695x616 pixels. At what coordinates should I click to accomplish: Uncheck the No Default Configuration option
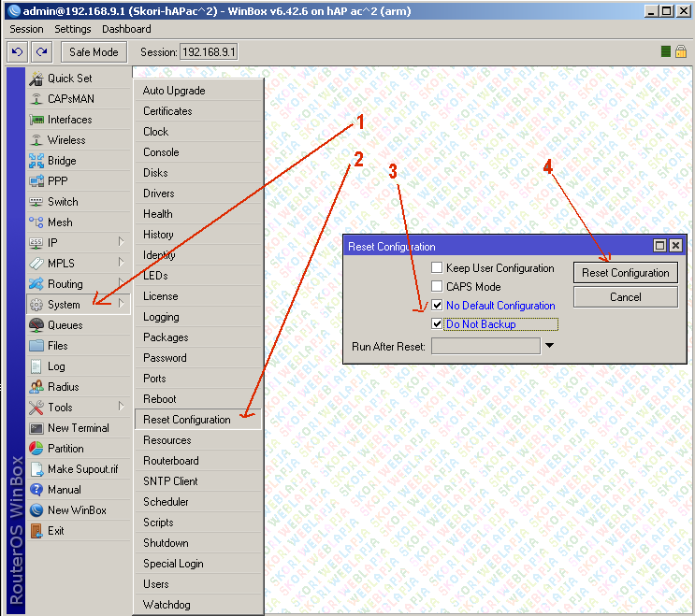[437, 306]
